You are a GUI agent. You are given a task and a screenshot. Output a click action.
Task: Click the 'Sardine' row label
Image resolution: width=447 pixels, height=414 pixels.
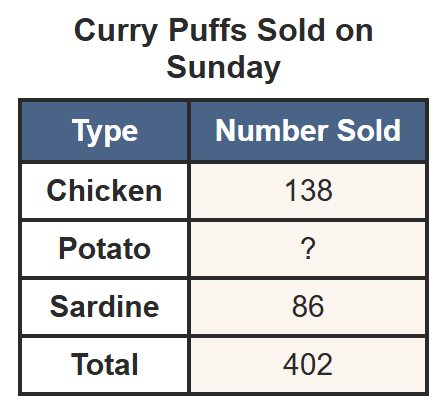click(x=105, y=307)
